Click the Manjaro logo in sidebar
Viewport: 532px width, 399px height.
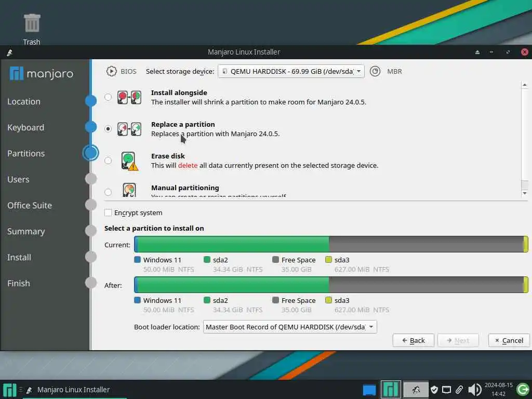(42, 73)
